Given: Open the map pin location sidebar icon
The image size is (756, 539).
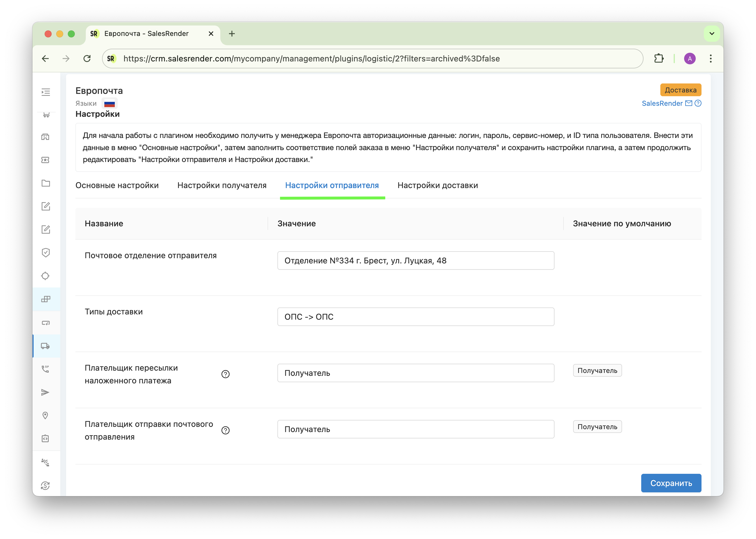Looking at the screenshot, I should pos(46,416).
